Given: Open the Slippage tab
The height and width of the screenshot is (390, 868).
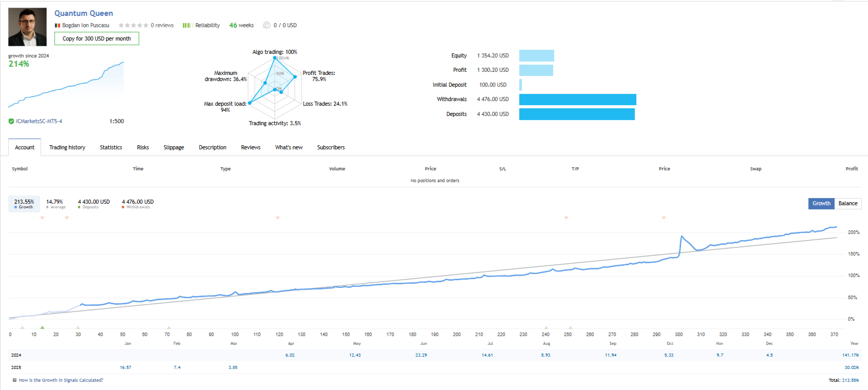Looking at the screenshot, I should 174,147.
